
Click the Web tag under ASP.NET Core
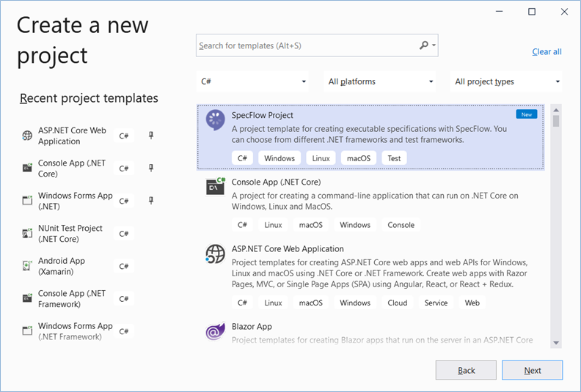pos(472,303)
